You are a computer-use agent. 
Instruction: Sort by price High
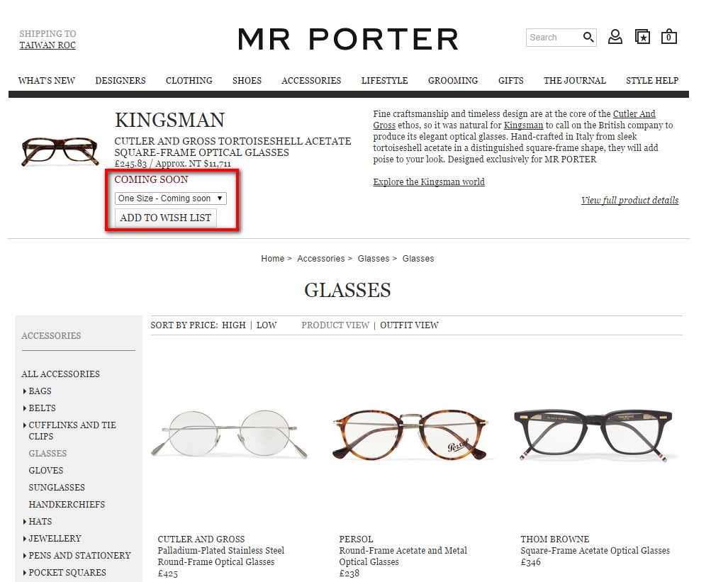click(x=233, y=325)
